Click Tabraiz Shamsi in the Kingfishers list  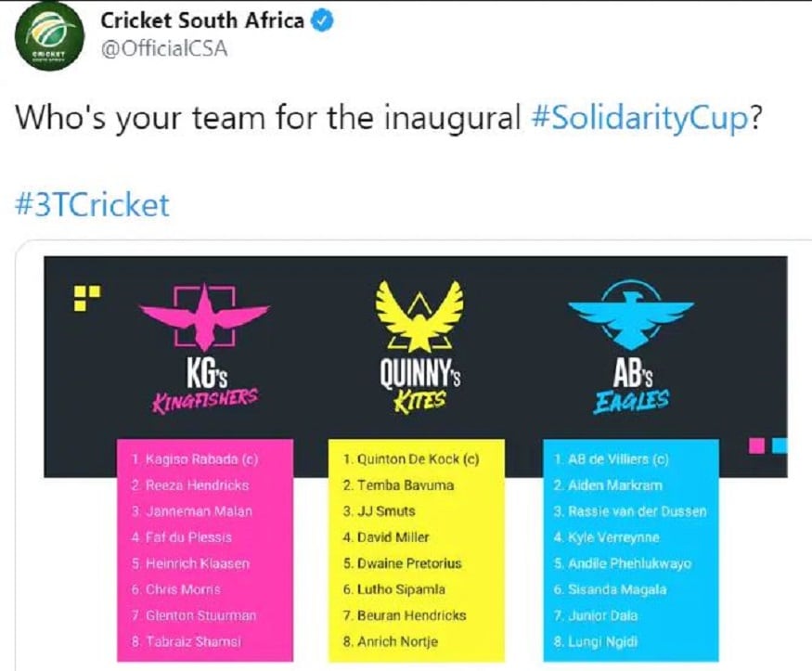pos(187,642)
